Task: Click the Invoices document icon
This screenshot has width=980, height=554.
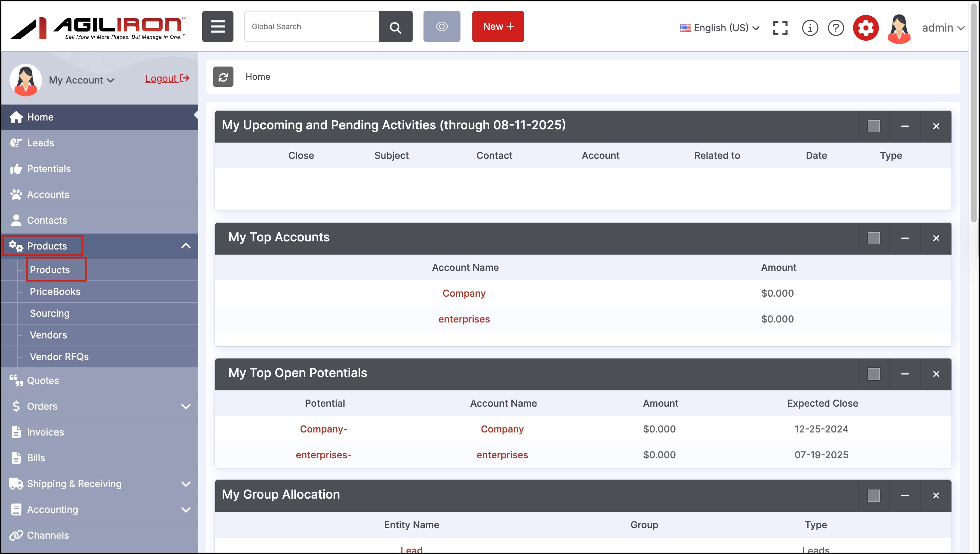Action: pyautogui.click(x=16, y=432)
